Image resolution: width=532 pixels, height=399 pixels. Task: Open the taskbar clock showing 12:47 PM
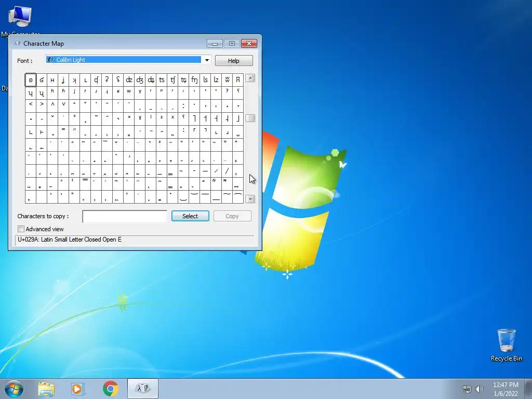(x=506, y=389)
